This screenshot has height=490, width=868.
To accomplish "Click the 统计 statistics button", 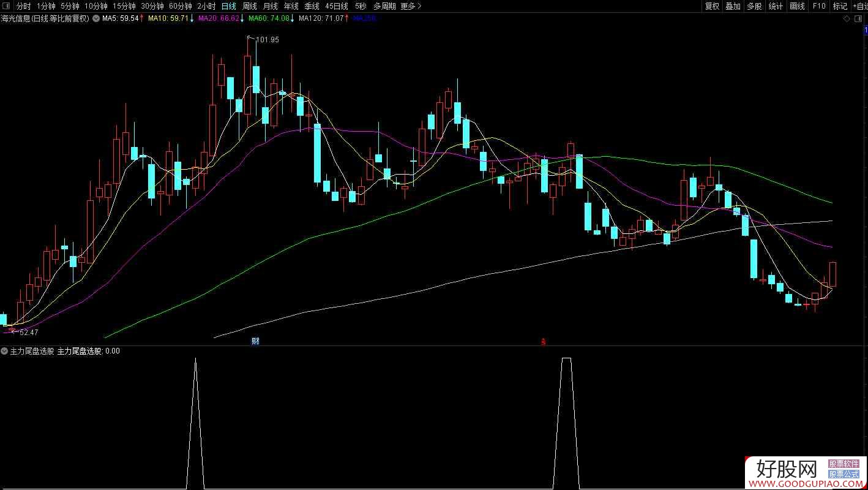I will (776, 6).
